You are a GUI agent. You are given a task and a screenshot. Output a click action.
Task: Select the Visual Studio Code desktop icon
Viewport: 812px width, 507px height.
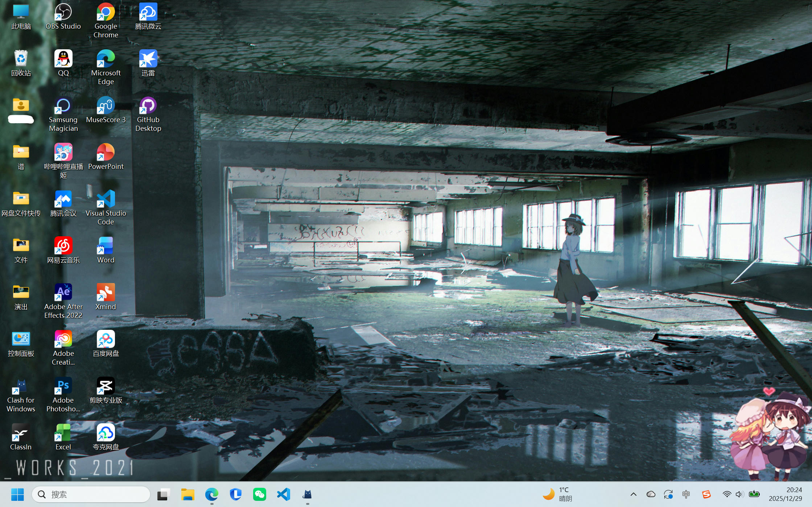pos(106,199)
